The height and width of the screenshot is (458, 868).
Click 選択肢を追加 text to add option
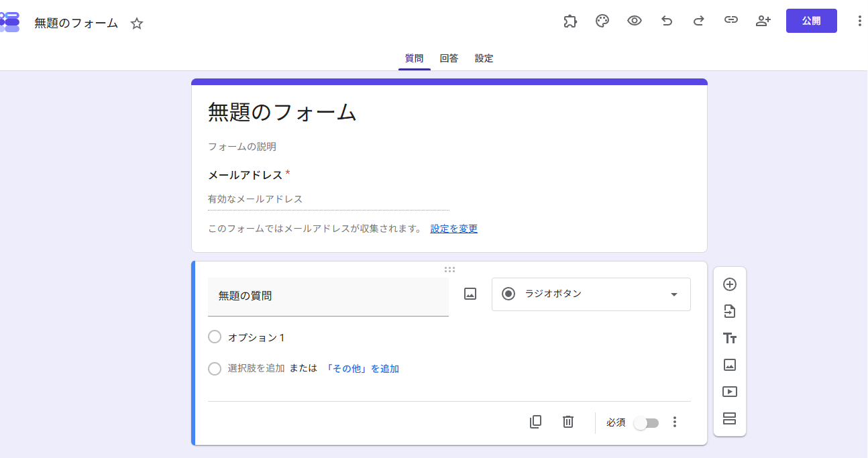point(256,368)
